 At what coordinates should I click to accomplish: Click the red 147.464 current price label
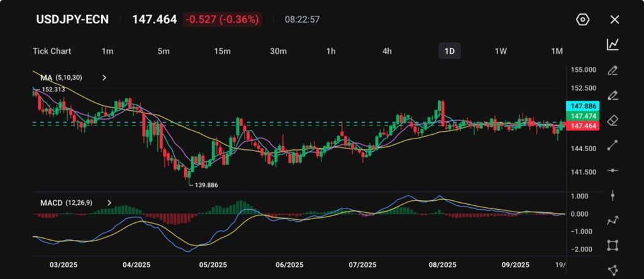coord(583,127)
